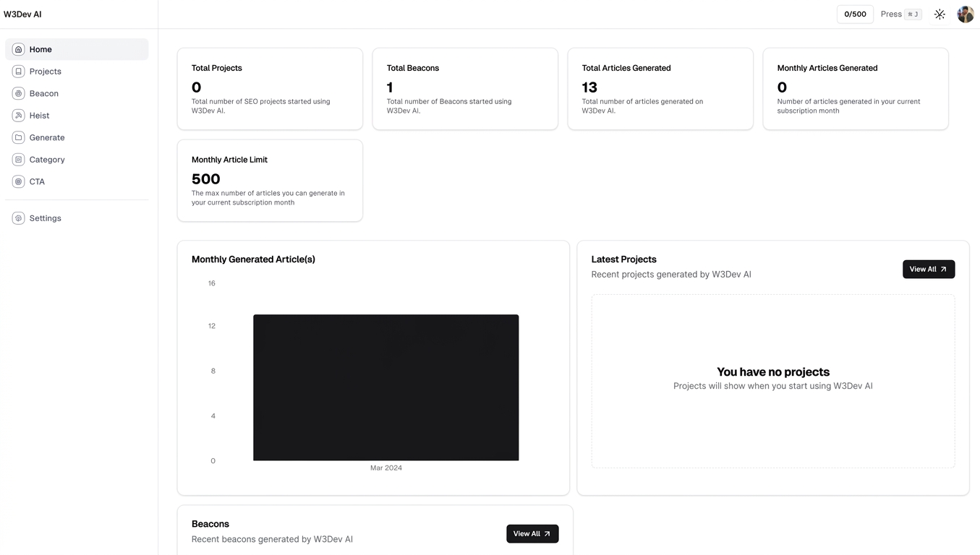Viewport: 980px width, 555px height.
Task: Select Generate from the sidebar menu
Action: [47, 137]
